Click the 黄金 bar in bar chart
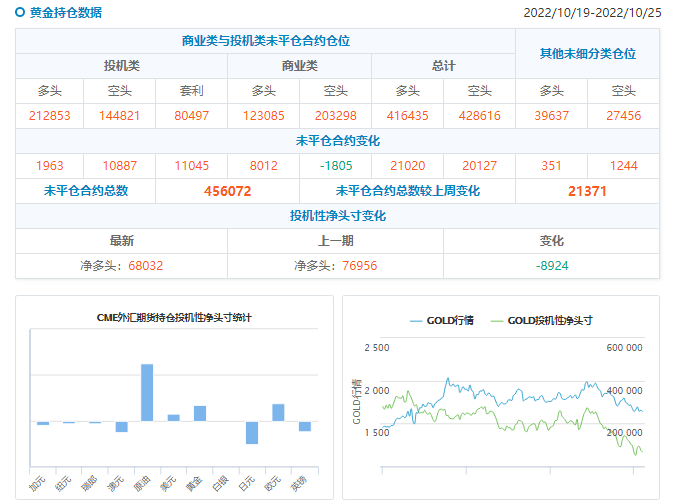This screenshot has width=677, height=502. click(x=200, y=413)
